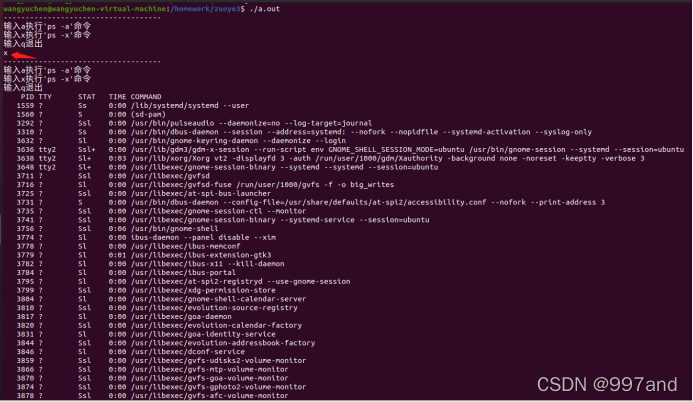Click the ibus-portal process line
Image resolution: width=693 pixels, height=402 pixels.
(x=126, y=273)
